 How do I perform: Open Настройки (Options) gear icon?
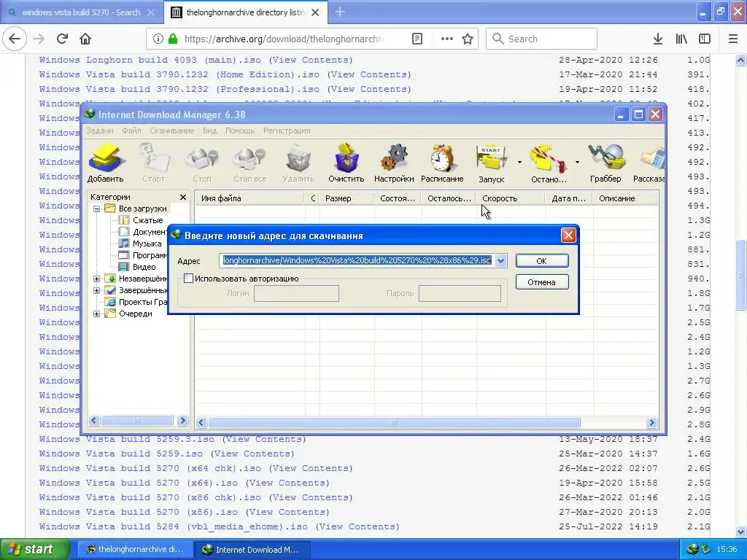click(x=394, y=163)
